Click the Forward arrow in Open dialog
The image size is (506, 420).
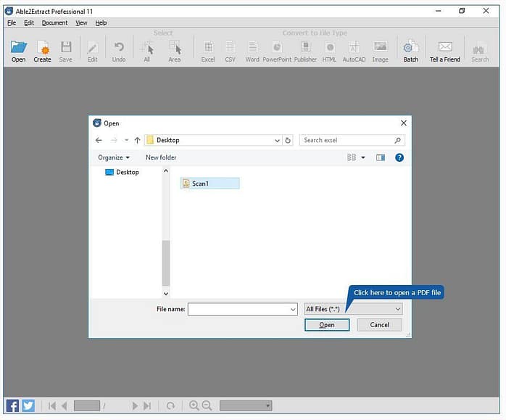tap(114, 140)
